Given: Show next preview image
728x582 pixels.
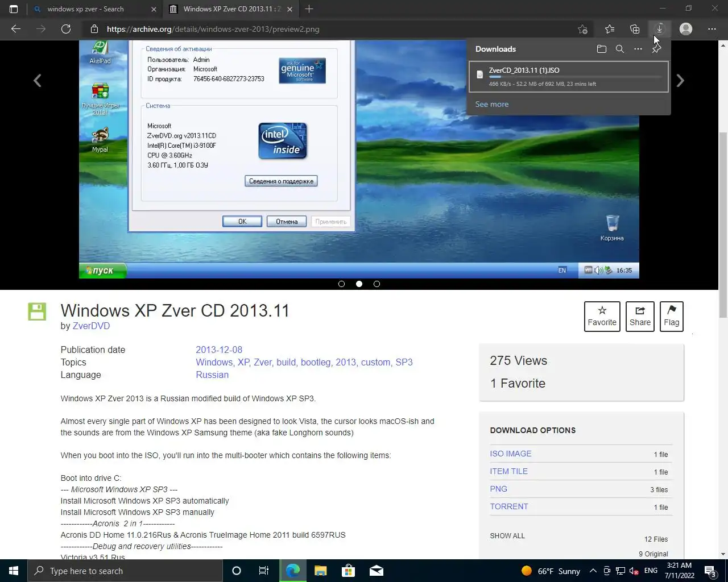Looking at the screenshot, I should click(680, 81).
